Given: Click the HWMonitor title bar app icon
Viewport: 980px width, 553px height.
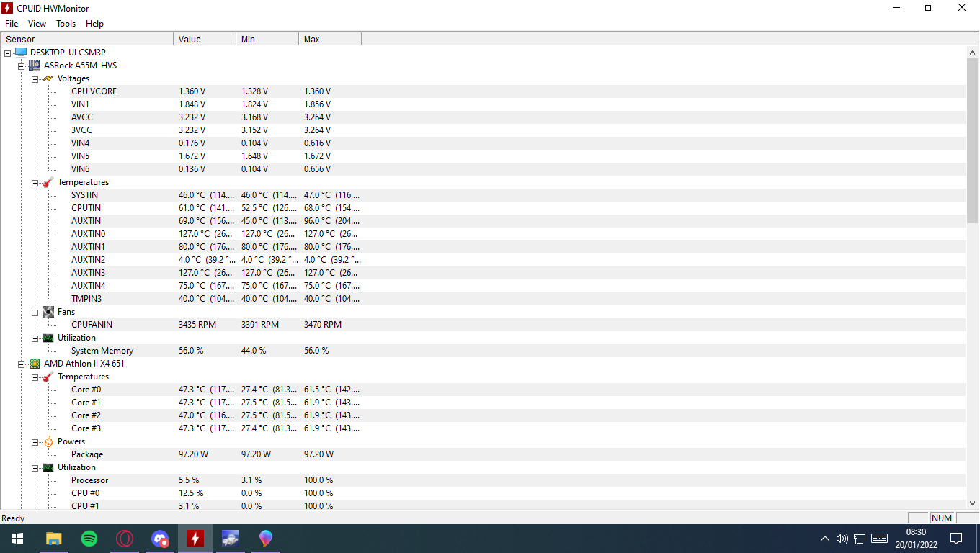Looking at the screenshot, I should click(8, 8).
